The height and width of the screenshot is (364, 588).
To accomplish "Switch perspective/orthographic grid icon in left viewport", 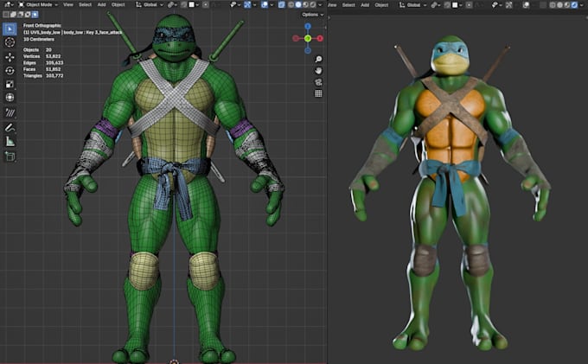I will click(x=318, y=93).
